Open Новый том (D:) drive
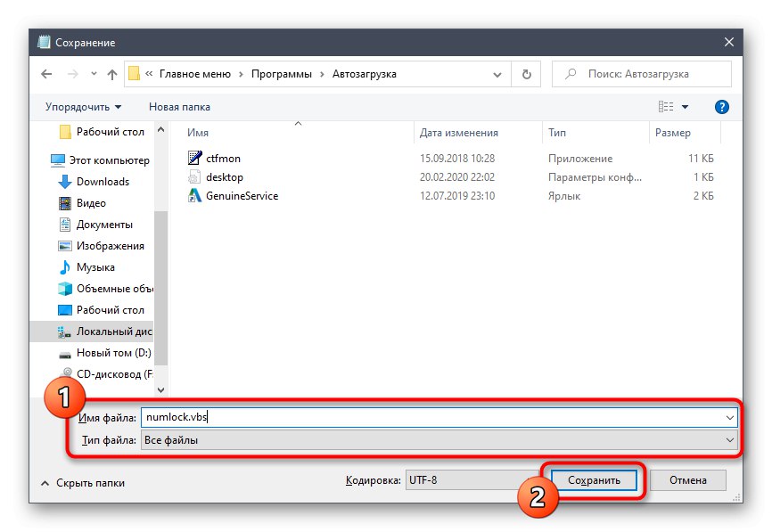The width and height of the screenshot is (772, 532). click(114, 353)
